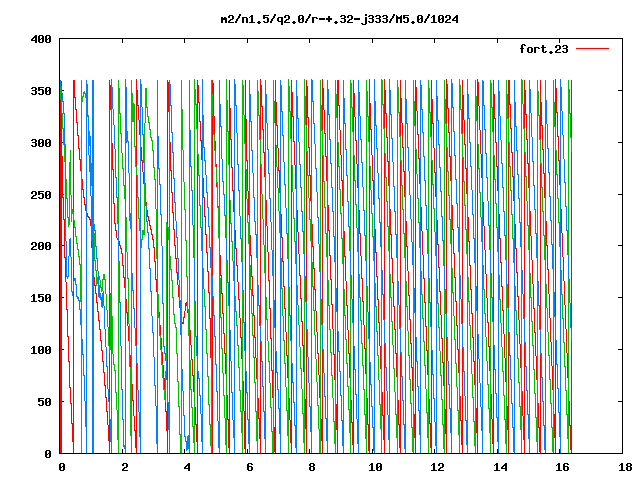
Task: Click the y-axis label 200
Action: click(41, 246)
